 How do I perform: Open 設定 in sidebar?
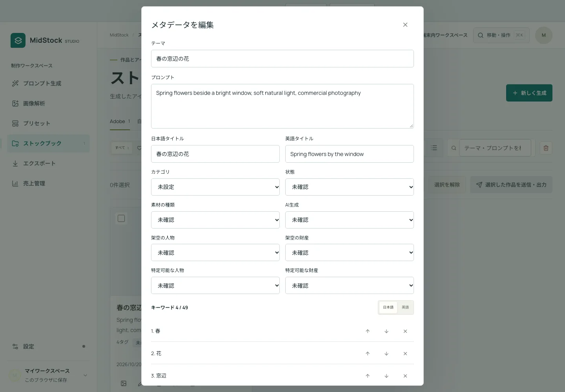pos(48,347)
